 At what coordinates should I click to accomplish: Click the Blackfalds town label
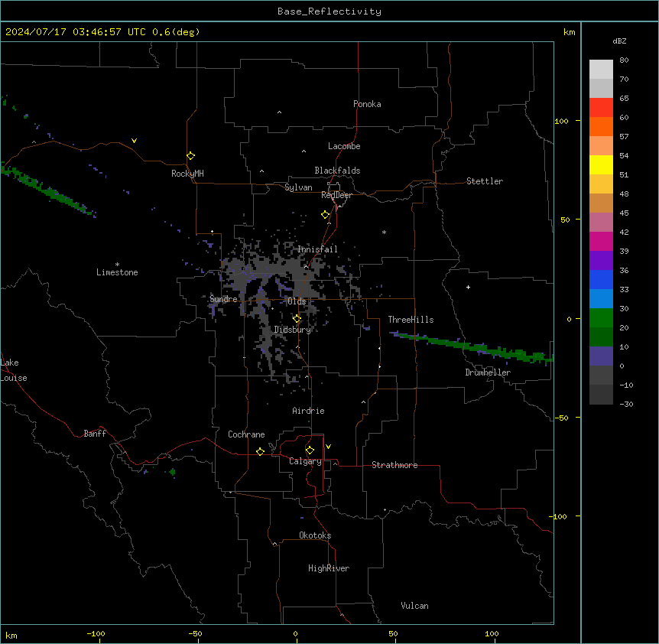point(337,171)
